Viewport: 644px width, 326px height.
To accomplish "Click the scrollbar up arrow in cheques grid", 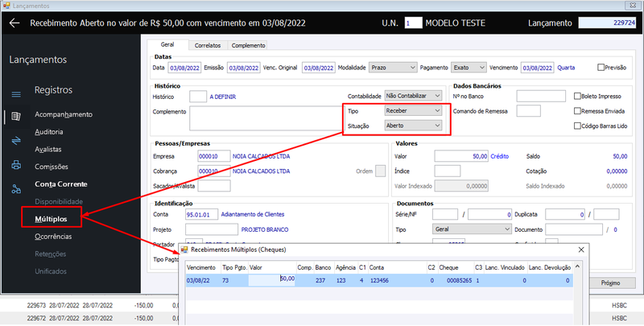I will pyautogui.click(x=577, y=267).
